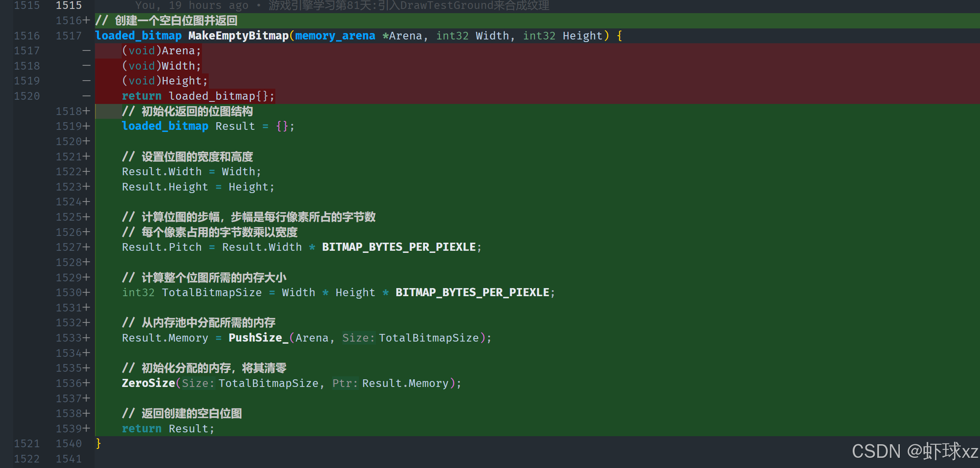The width and height of the screenshot is (980, 468).
Task: Click the "Size:" inlay hint in the PushSize_ call
Action: pos(358,338)
